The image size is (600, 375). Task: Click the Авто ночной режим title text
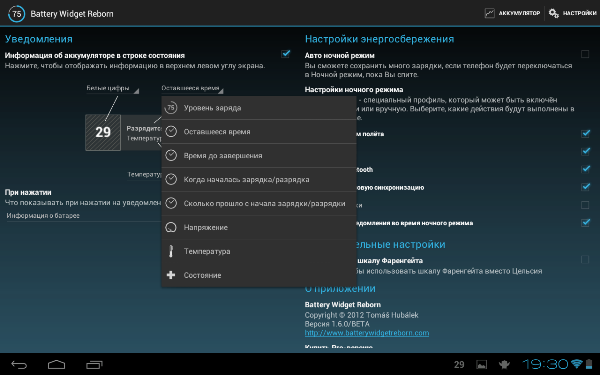tap(339, 55)
